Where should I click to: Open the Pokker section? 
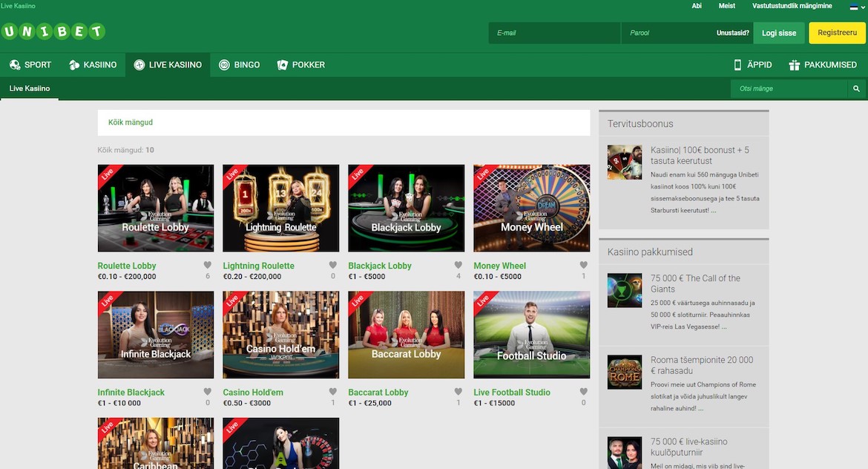click(x=301, y=65)
